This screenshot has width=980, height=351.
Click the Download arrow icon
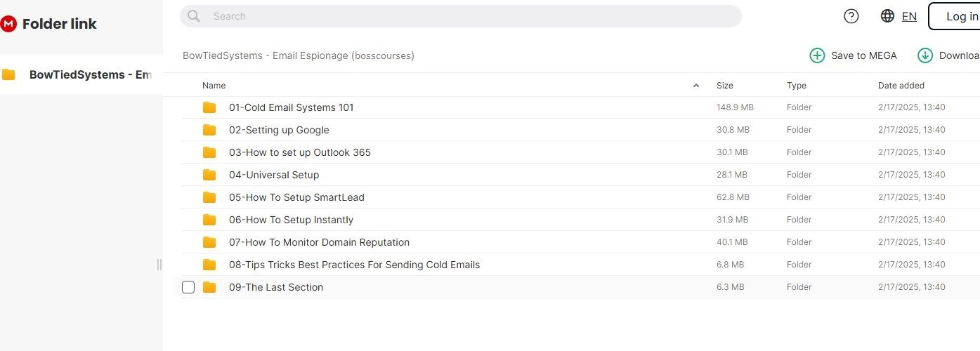pos(925,55)
